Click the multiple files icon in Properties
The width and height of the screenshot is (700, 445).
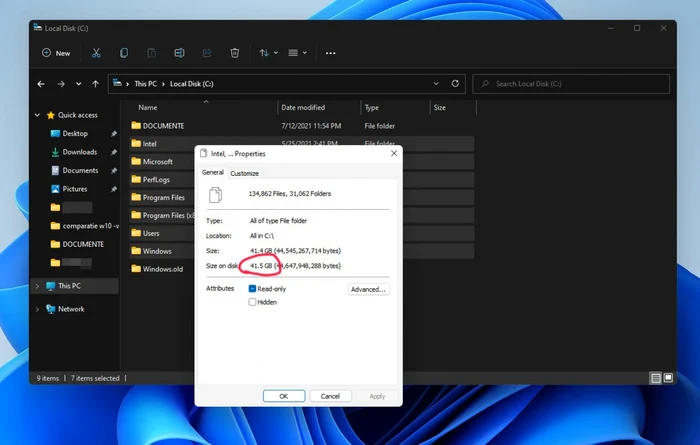tap(216, 195)
